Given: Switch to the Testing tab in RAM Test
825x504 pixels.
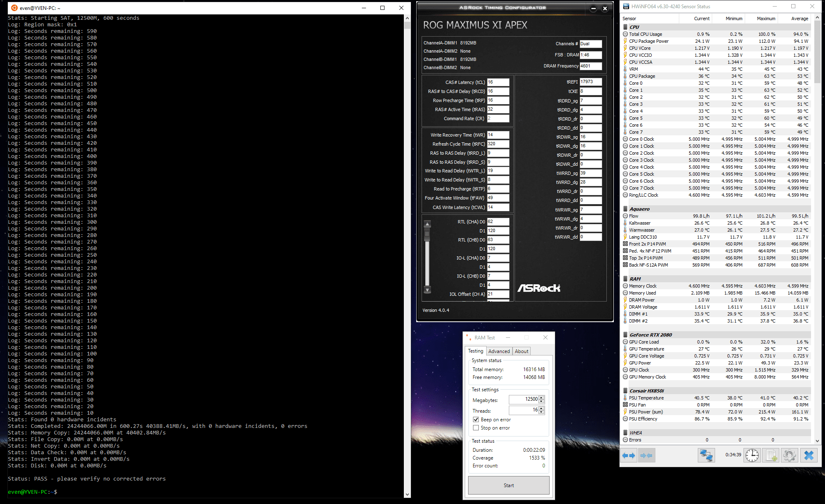Looking at the screenshot, I should click(x=476, y=351).
